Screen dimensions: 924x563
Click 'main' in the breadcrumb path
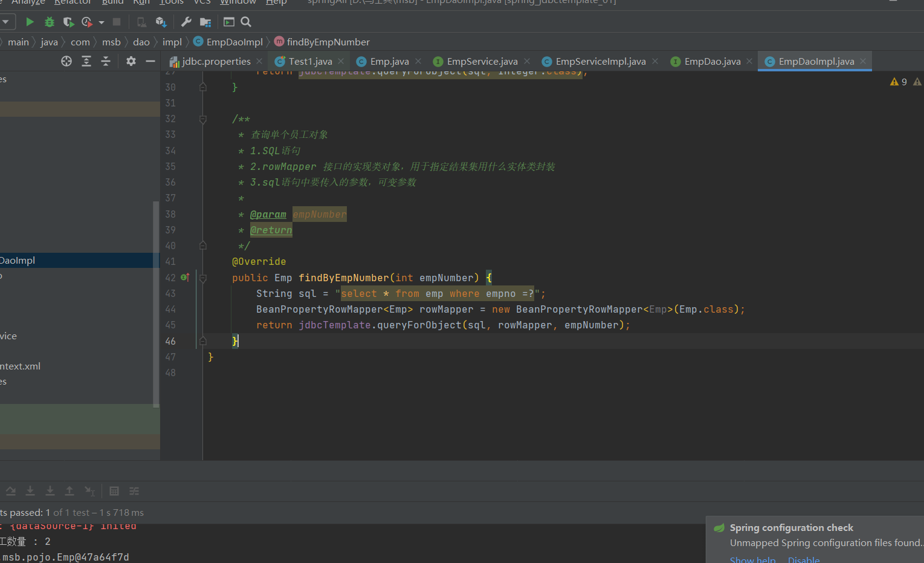[18, 42]
